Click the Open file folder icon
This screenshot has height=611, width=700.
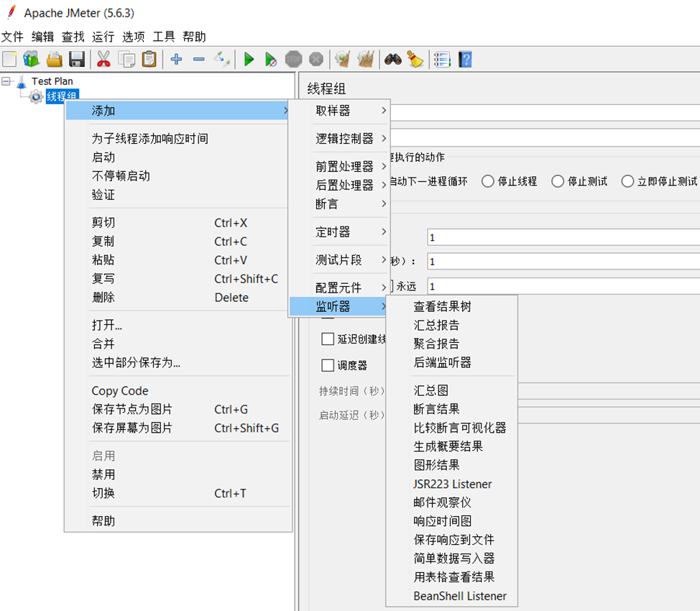55,59
